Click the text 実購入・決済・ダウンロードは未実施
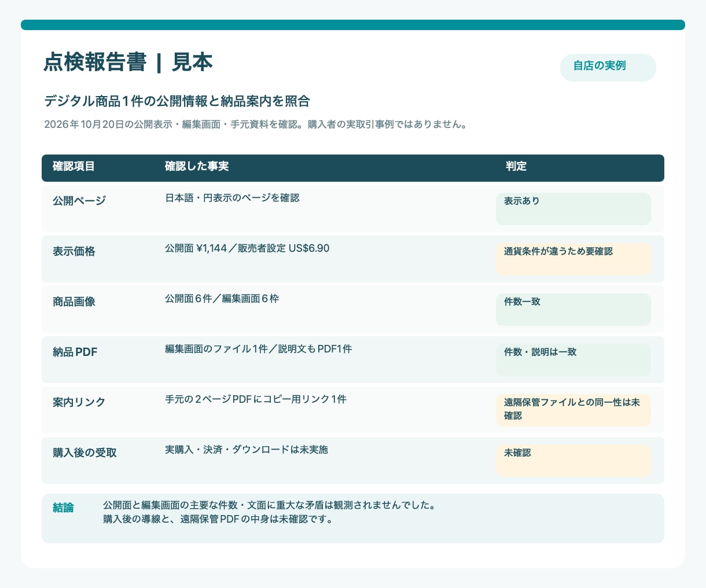706x588 pixels. tap(247, 450)
